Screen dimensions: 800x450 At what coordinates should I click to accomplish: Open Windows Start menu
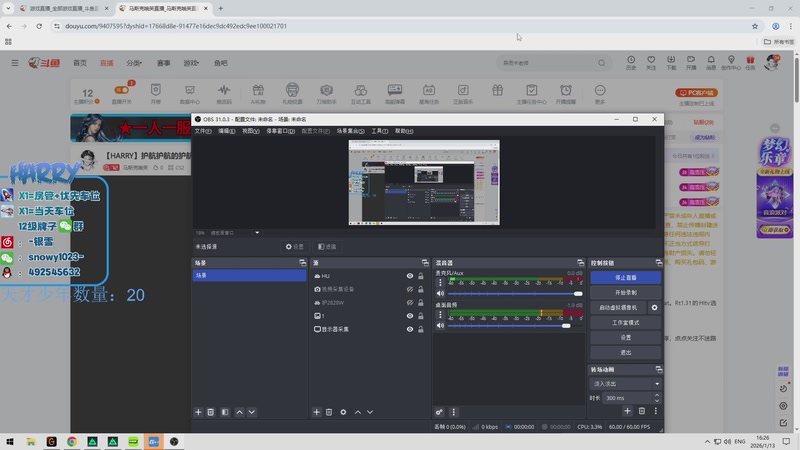tap(10, 442)
